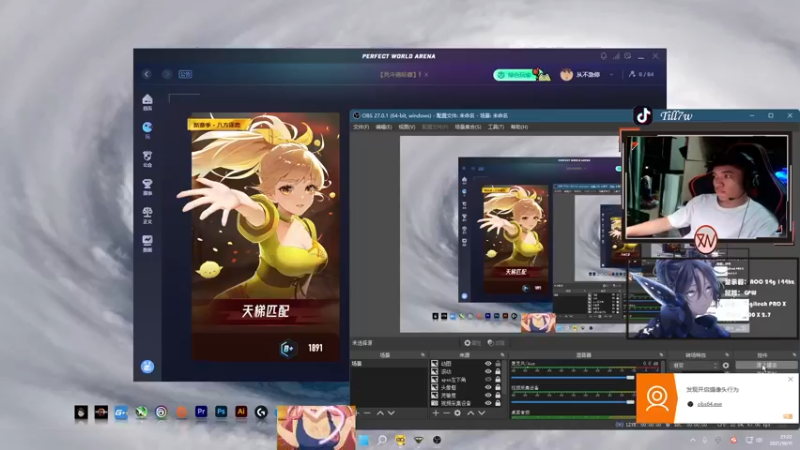Open Photoshop from the dock
Screen dimensions: 800x450
[221, 412]
